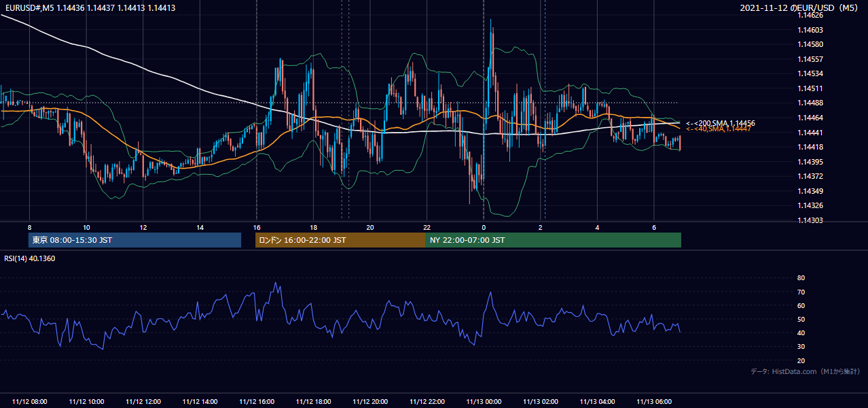868x408 pixels.
Task: Click price level 1.14488 on price axis
Action: click(810, 103)
